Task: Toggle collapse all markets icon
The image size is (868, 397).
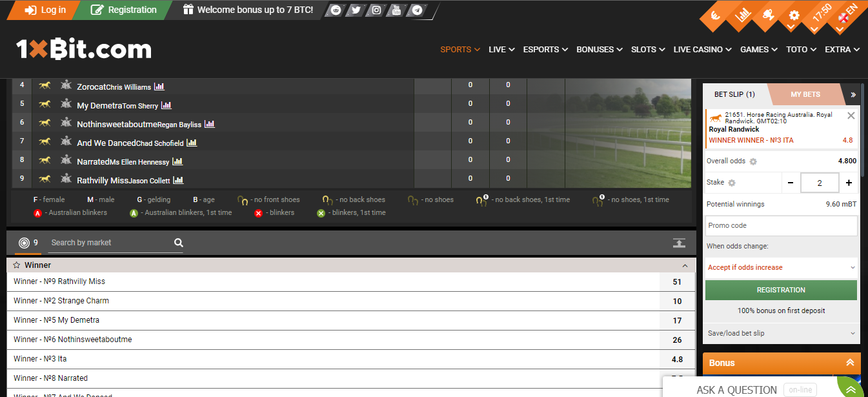Action: (x=679, y=243)
